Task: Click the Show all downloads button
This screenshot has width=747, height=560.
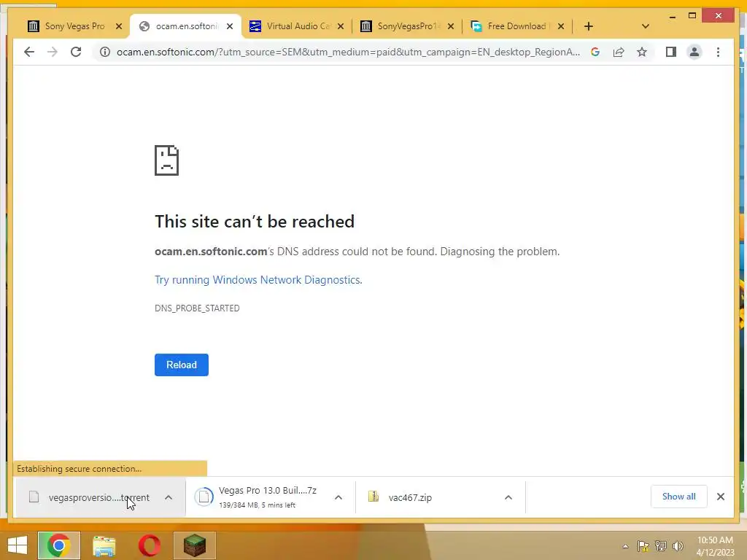Action: coord(679,496)
